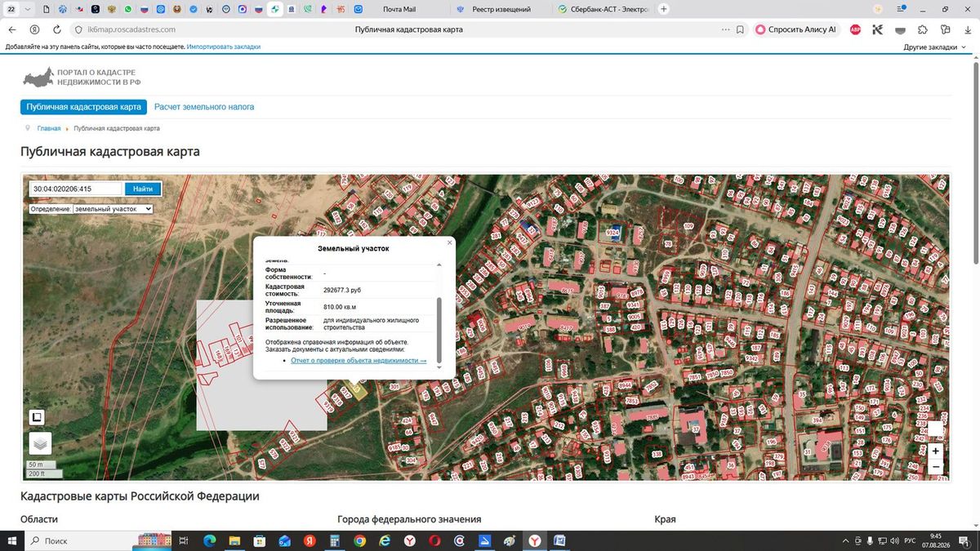Open the Публичная кадастровая карта tab
This screenshot has height=551, width=980.
(x=83, y=107)
